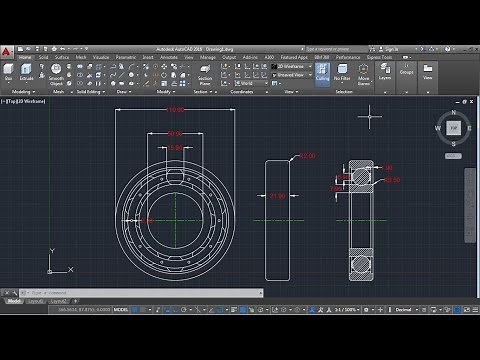
Task: Switch to the Surface ribbon tab
Action: [x=62, y=57]
